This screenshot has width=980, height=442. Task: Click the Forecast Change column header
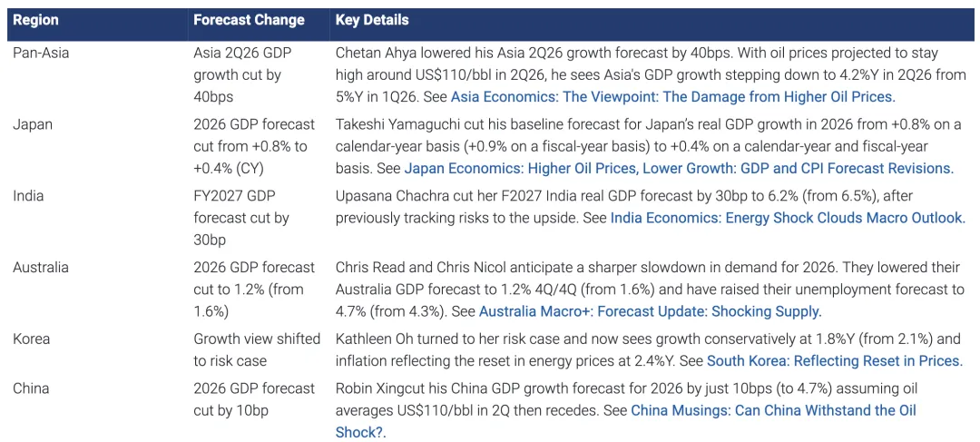(x=249, y=20)
